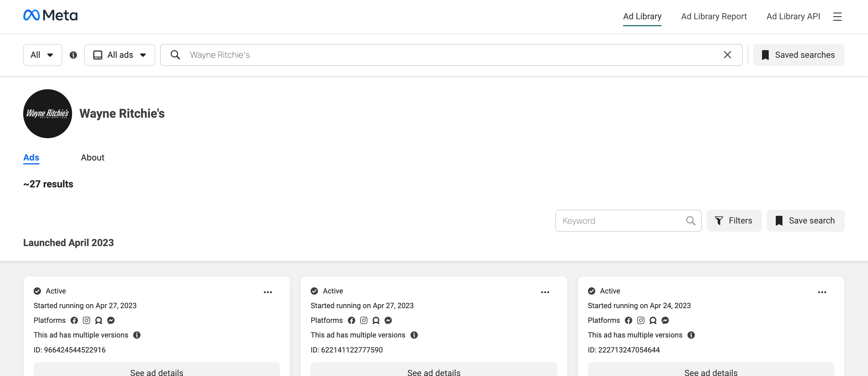The height and width of the screenshot is (376, 868).
Task: Open the three-dot menu on first ad
Action: pyautogui.click(x=268, y=292)
